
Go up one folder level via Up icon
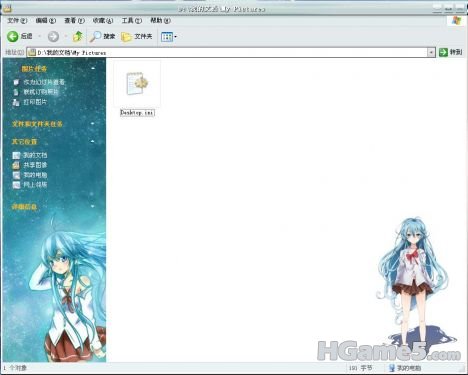78,36
